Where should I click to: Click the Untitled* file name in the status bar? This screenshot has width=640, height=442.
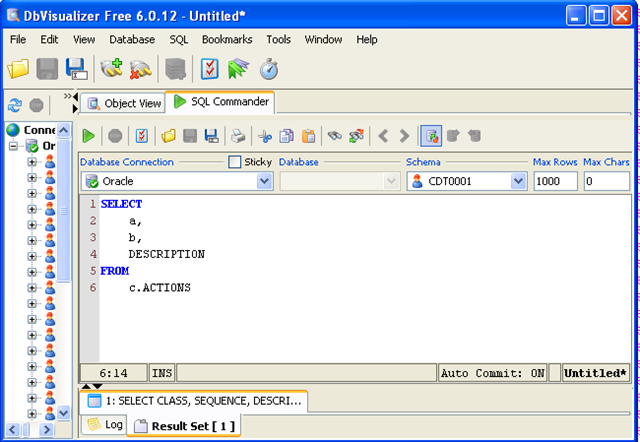coord(595,373)
